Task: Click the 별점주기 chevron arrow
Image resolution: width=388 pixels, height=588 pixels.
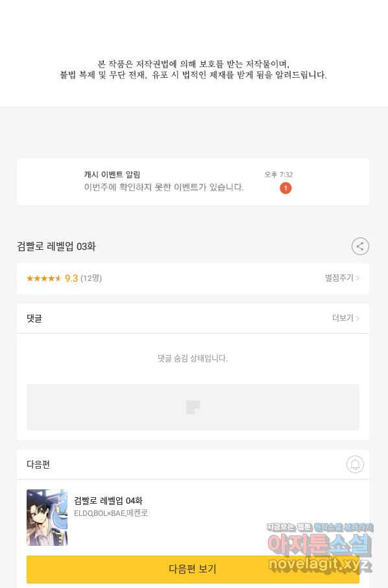Action: pyautogui.click(x=358, y=278)
